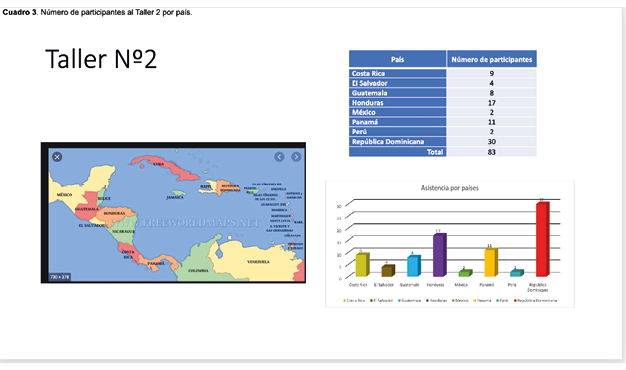Click the red República Dominicana legend swatch

pos(515,301)
